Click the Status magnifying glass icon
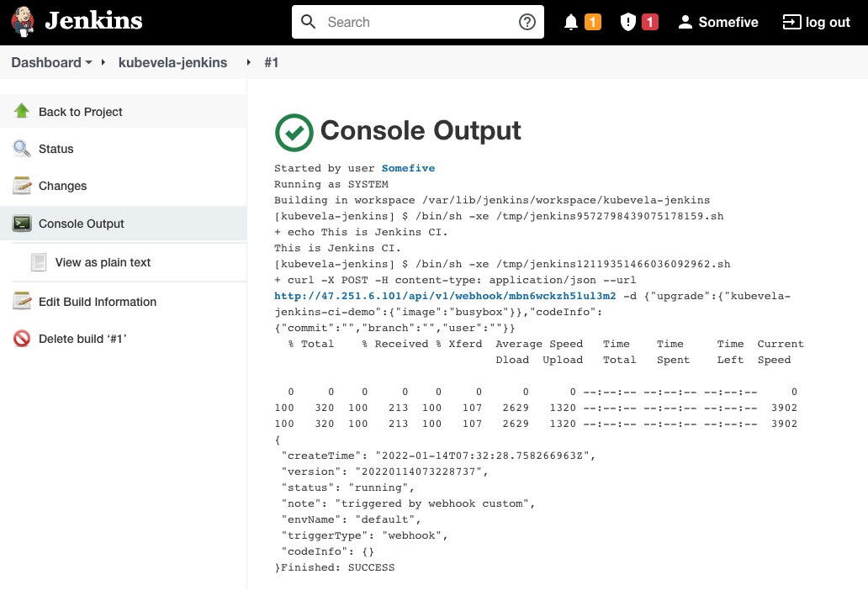The image size is (868, 590). 22,149
